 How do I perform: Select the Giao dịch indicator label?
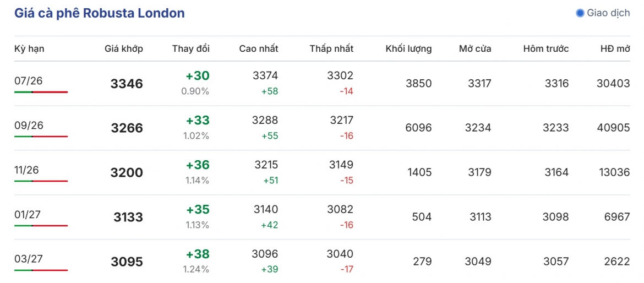[x=608, y=13]
